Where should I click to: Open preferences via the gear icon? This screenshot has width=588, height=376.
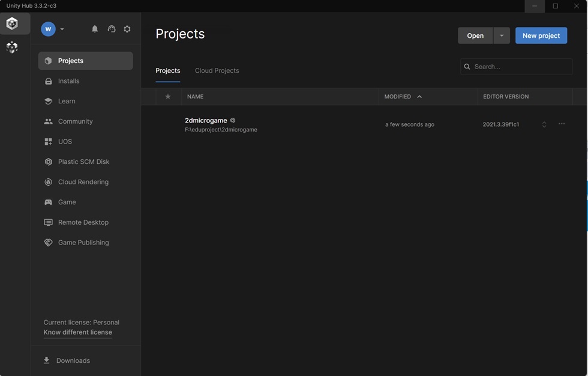pyautogui.click(x=127, y=29)
